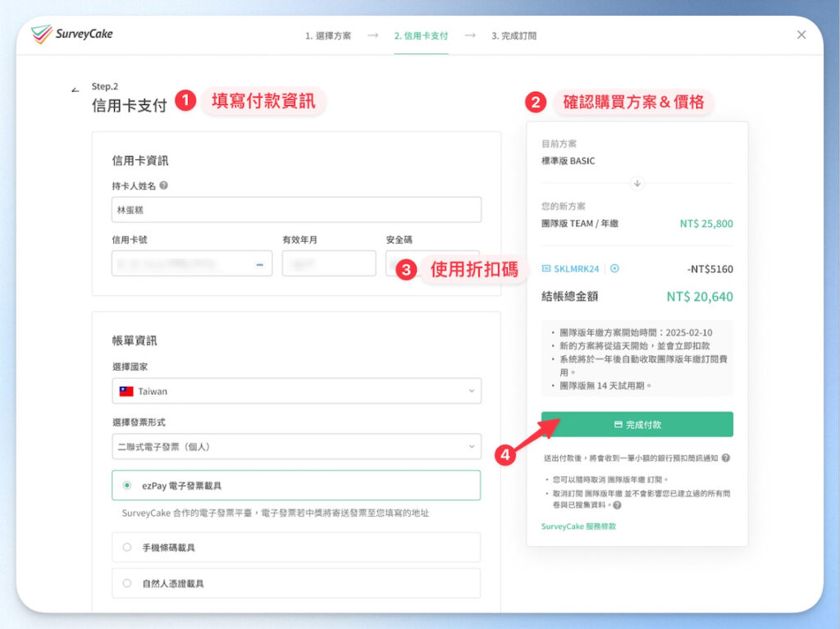Select ezPay 電子發票載具 radio option
The image size is (840, 629).
(x=296, y=485)
